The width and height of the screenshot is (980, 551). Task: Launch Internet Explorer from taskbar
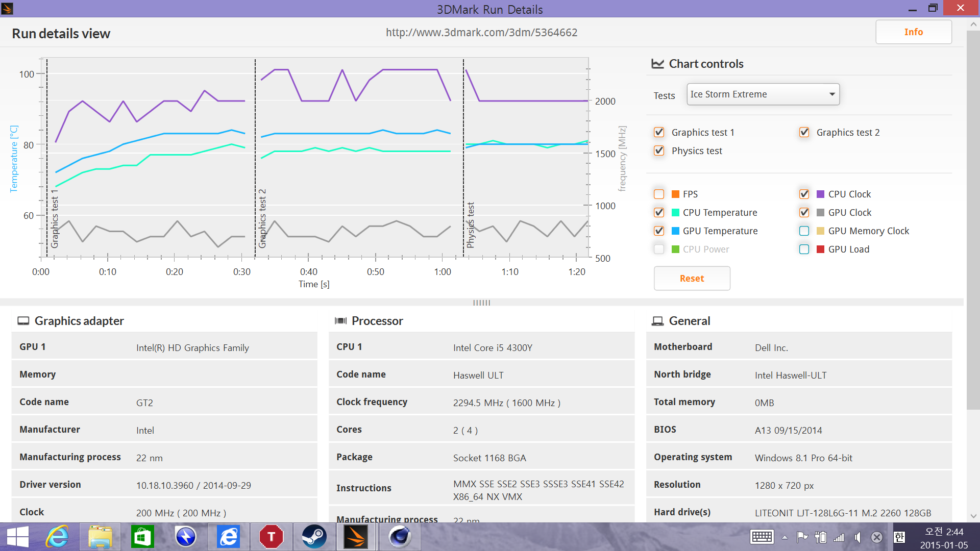point(57,537)
